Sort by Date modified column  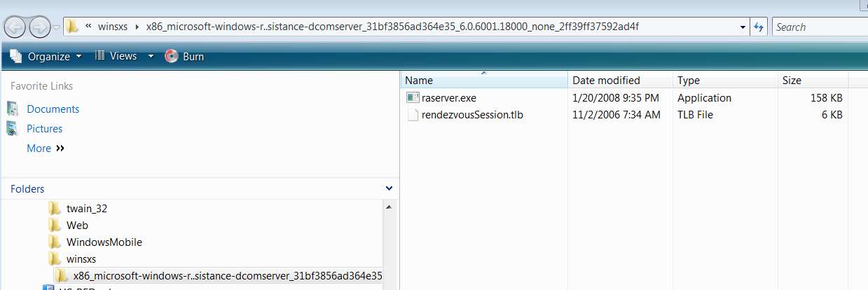(620, 80)
